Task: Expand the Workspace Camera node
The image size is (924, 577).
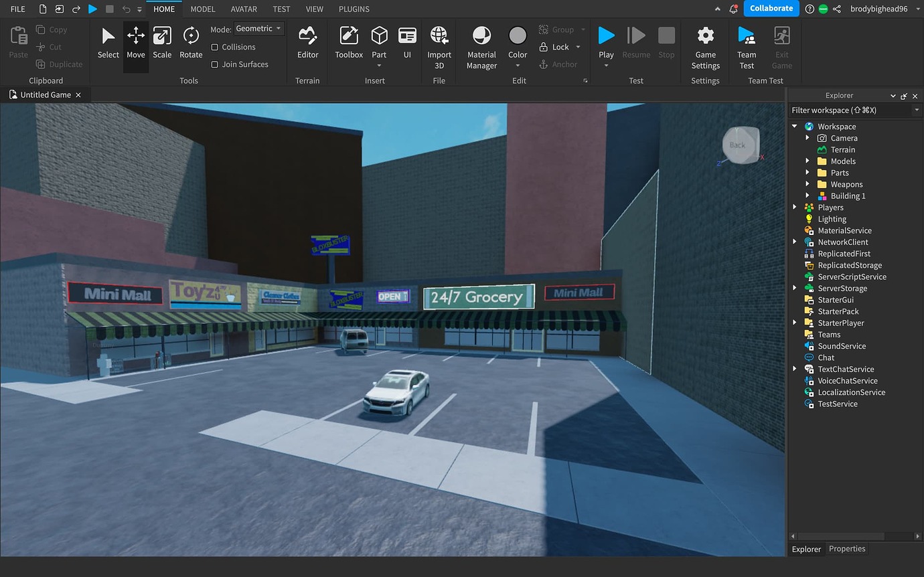Action: pyautogui.click(x=808, y=138)
